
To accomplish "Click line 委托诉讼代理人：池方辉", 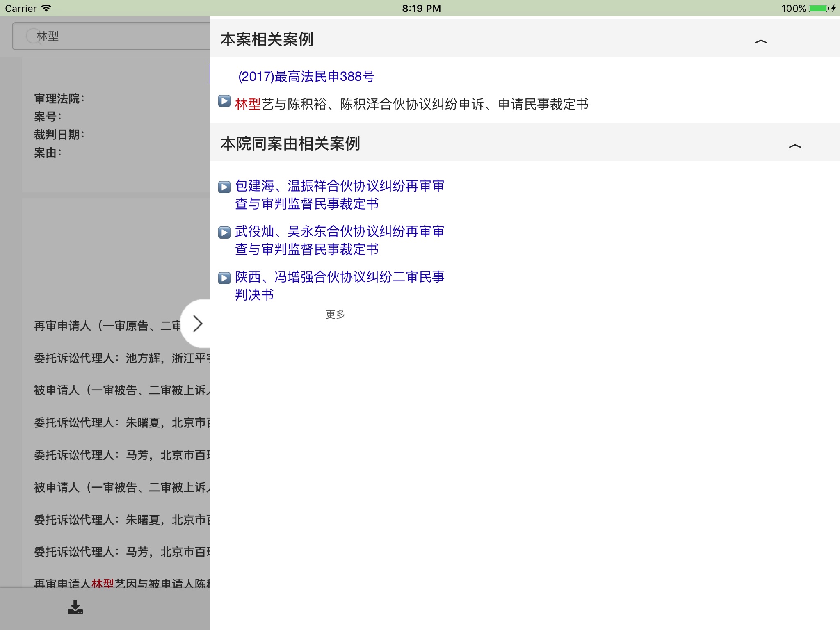I will point(122,358).
